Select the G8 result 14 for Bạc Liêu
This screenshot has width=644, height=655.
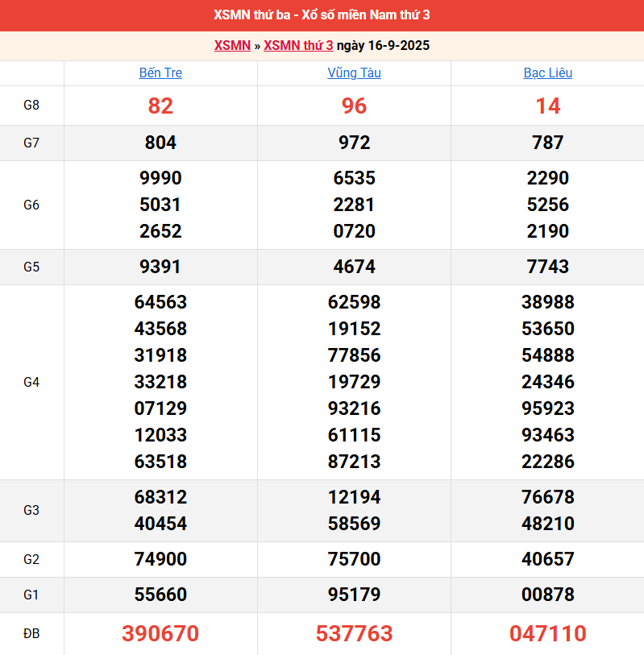point(547,106)
